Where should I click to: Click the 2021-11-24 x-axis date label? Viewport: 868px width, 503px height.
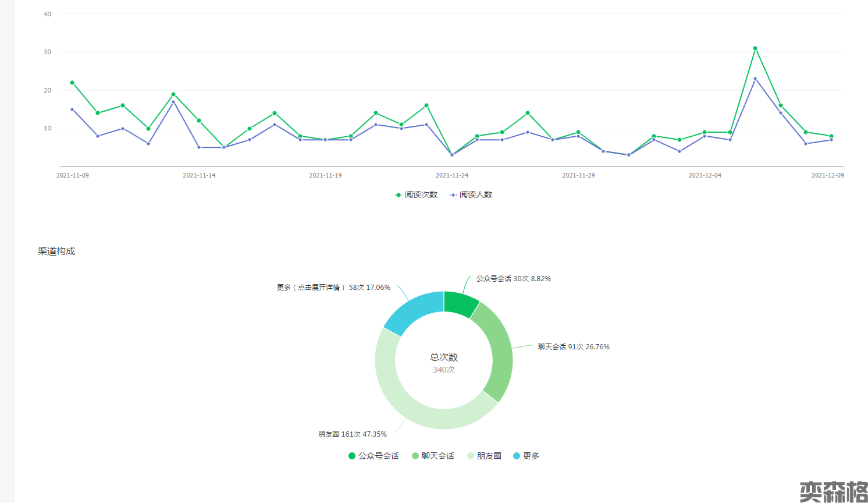point(452,175)
